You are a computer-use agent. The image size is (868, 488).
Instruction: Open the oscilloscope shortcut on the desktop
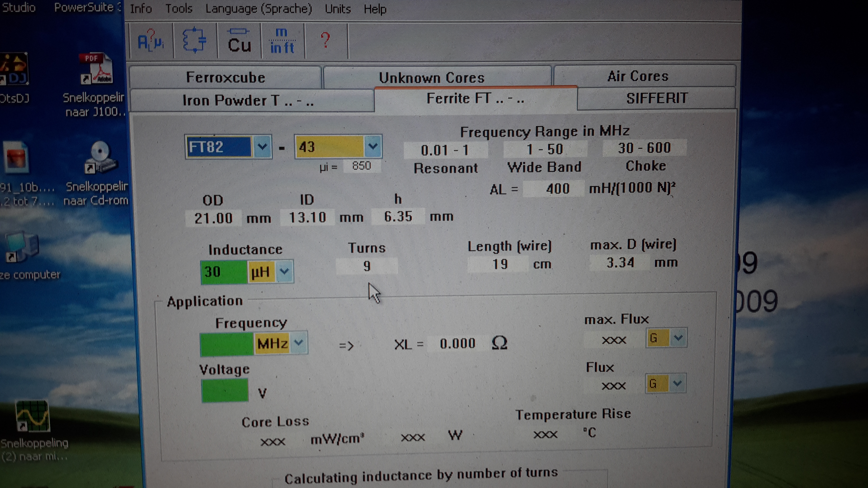(x=33, y=416)
